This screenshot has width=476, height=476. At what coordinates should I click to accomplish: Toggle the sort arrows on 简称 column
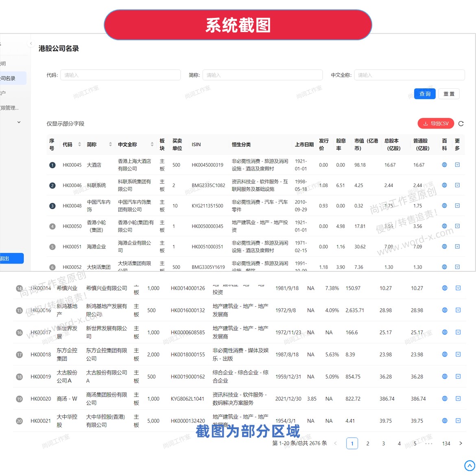pos(110,144)
